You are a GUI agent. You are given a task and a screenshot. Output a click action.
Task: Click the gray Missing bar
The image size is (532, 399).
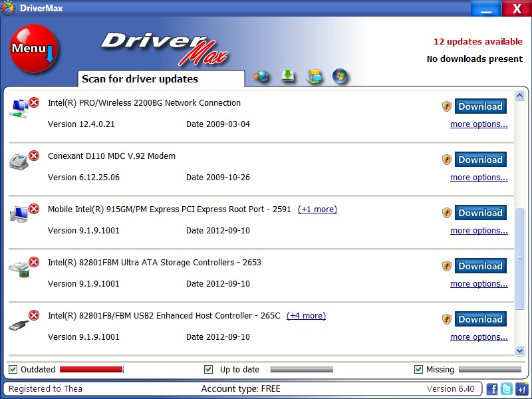click(490, 370)
